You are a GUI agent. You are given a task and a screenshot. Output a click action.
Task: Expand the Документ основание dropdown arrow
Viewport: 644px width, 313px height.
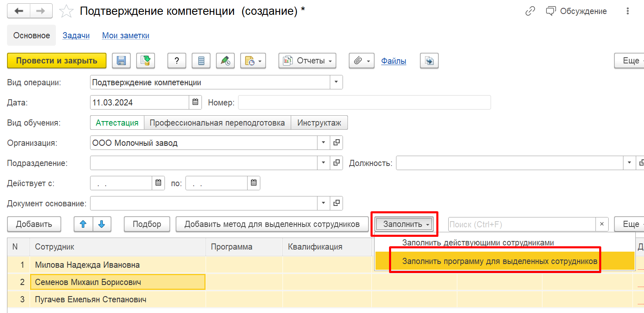point(323,203)
